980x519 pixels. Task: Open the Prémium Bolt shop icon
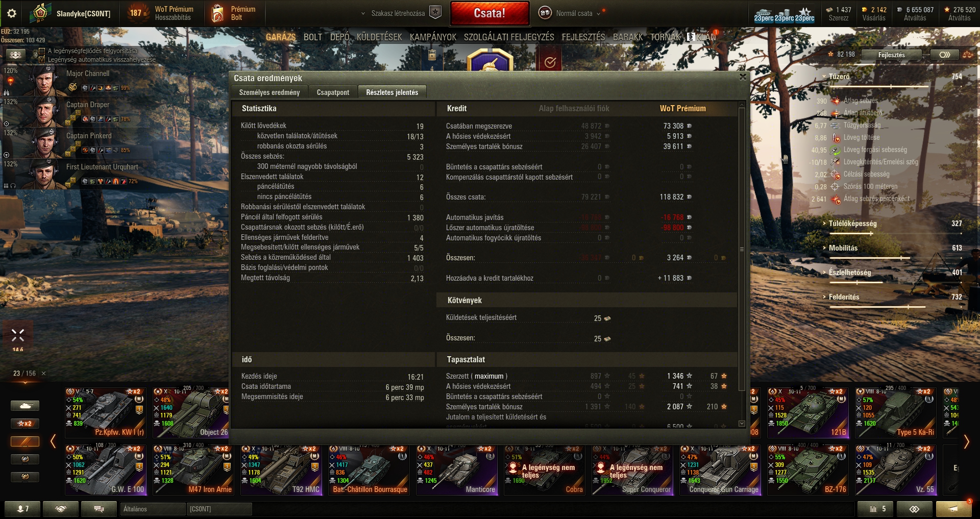click(x=217, y=13)
